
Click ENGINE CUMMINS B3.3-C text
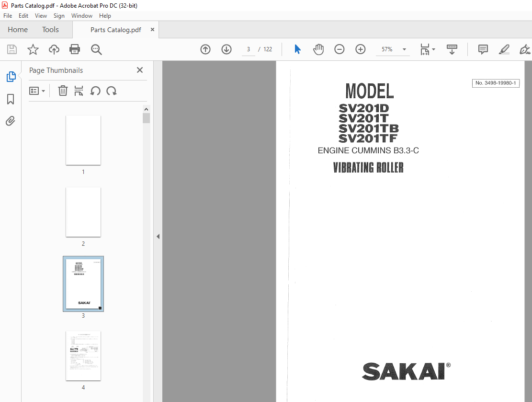[x=368, y=150]
